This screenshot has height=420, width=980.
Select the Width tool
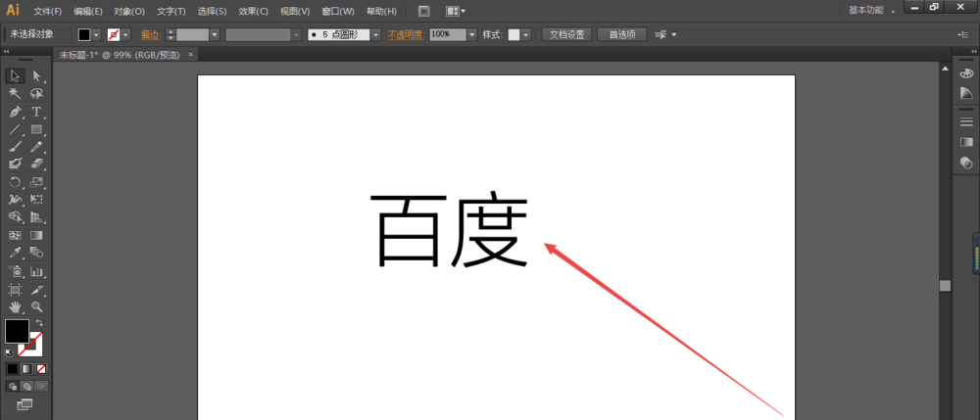pyautogui.click(x=15, y=200)
